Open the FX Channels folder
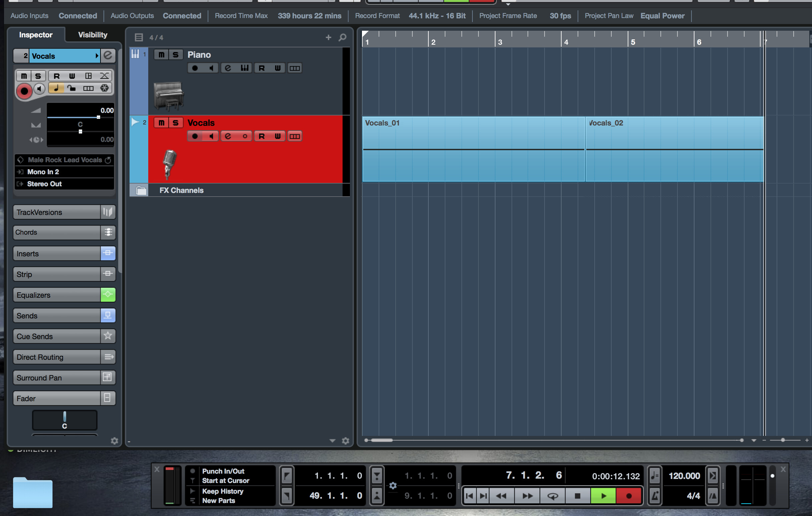 tap(141, 191)
